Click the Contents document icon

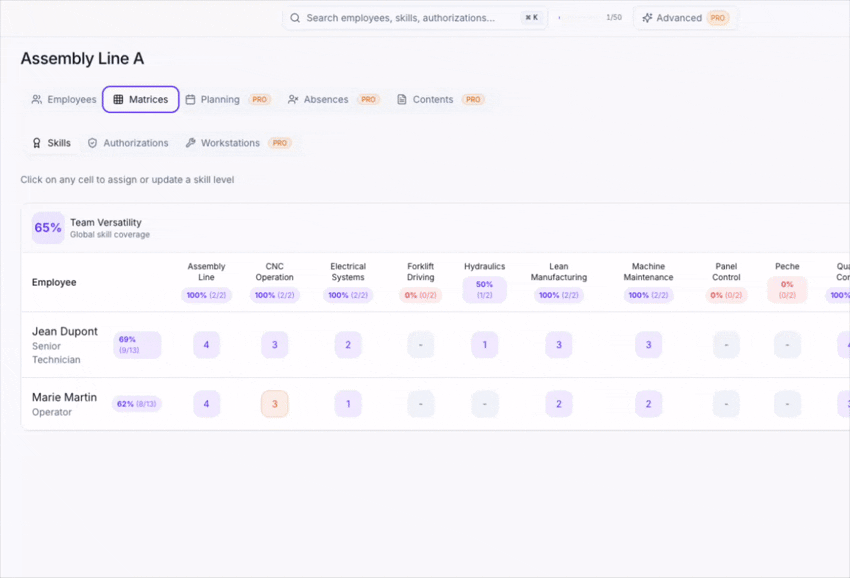click(402, 100)
